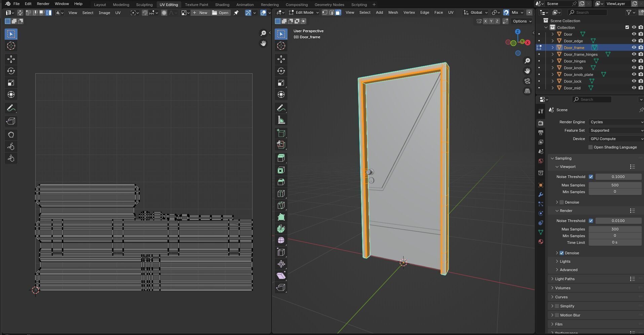
Task: Switch to the Texture Paint workspace tab
Action: tap(196, 5)
